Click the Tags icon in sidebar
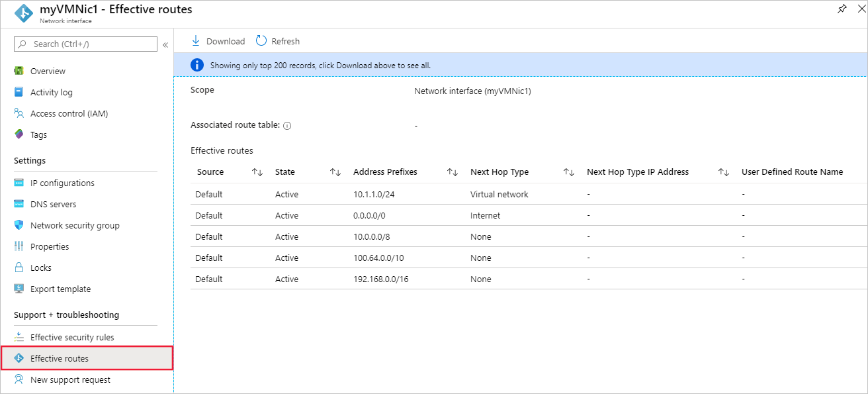The width and height of the screenshot is (868, 394). point(19,134)
